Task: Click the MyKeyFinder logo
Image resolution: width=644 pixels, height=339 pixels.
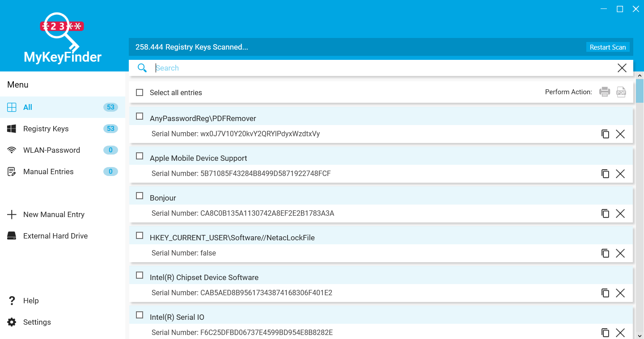Action: (x=63, y=38)
